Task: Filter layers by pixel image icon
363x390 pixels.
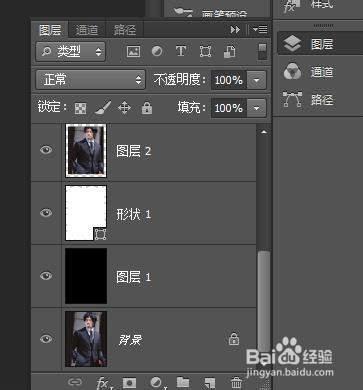Action: point(133,51)
